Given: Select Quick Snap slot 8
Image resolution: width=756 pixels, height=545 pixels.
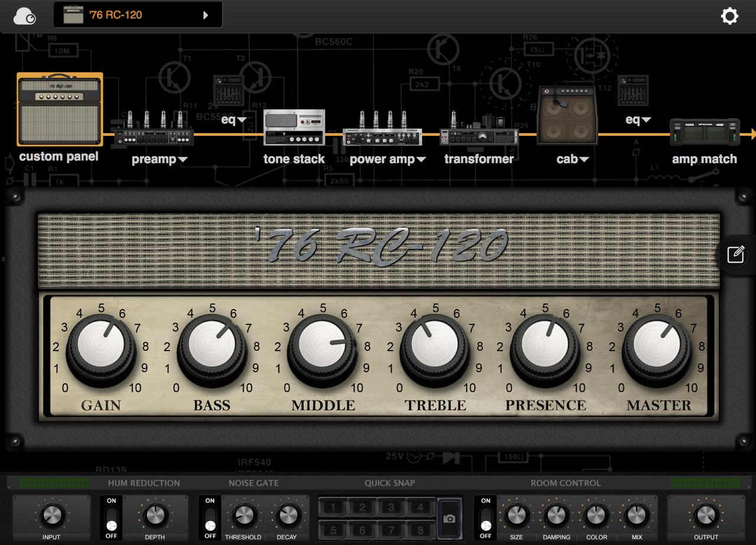Looking at the screenshot, I should [x=421, y=530].
